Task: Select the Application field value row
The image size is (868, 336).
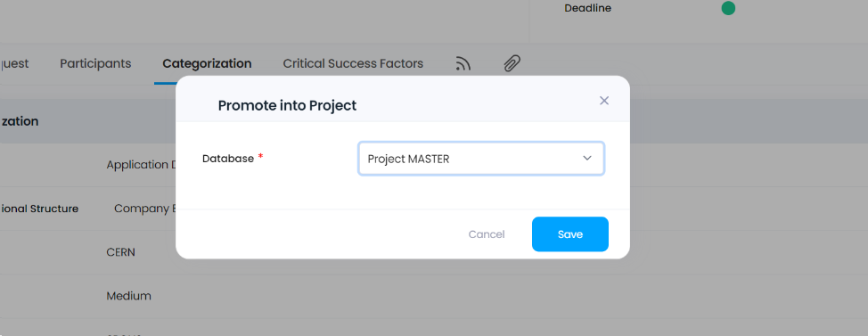Action: coord(141,165)
